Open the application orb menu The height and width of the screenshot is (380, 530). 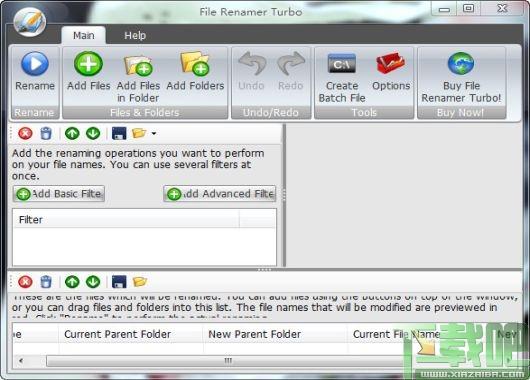[x=29, y=22]
